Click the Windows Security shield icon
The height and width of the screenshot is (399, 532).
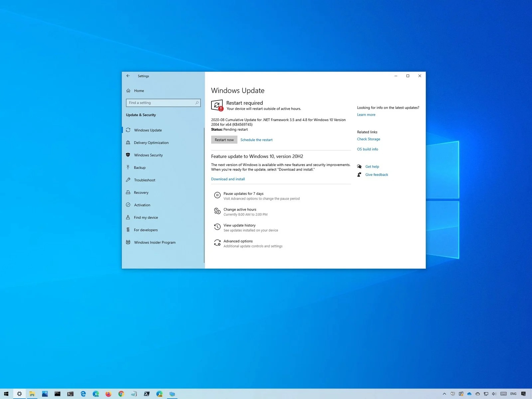(x=128, y=155)
